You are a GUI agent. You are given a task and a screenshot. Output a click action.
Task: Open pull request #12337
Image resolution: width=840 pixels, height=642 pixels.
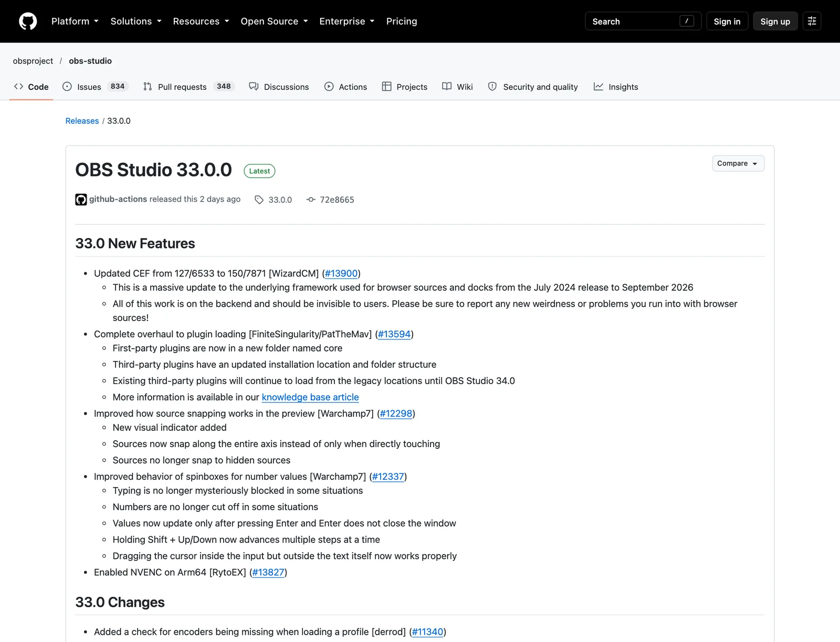pos(388,477)
